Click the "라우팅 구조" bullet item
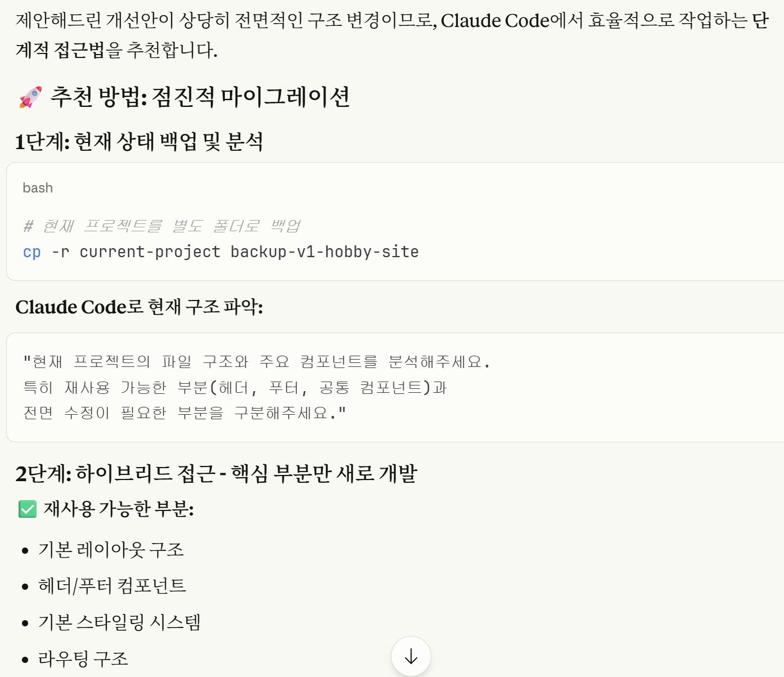Screen dimensions: 784x677 tap(83, 658)
